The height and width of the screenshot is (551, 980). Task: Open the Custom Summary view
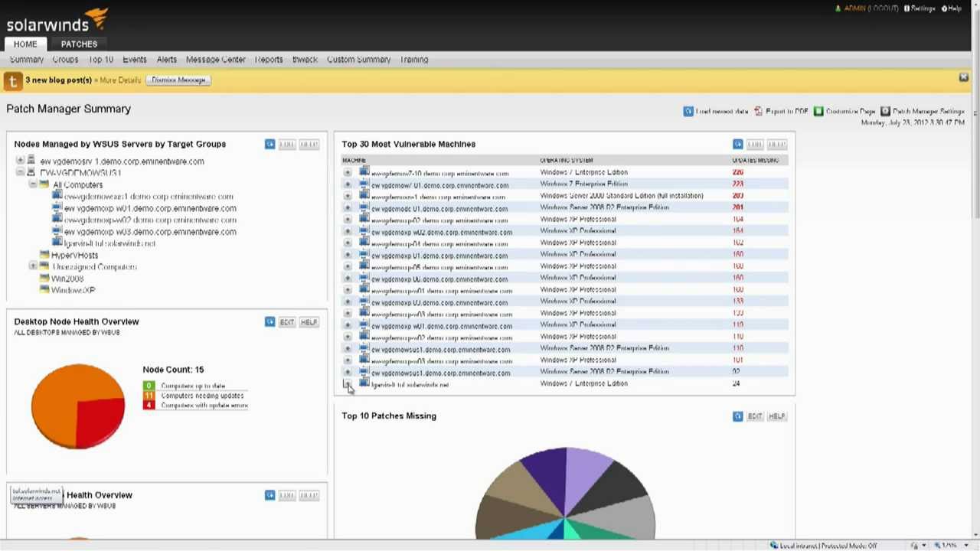[x=358, y=60]
